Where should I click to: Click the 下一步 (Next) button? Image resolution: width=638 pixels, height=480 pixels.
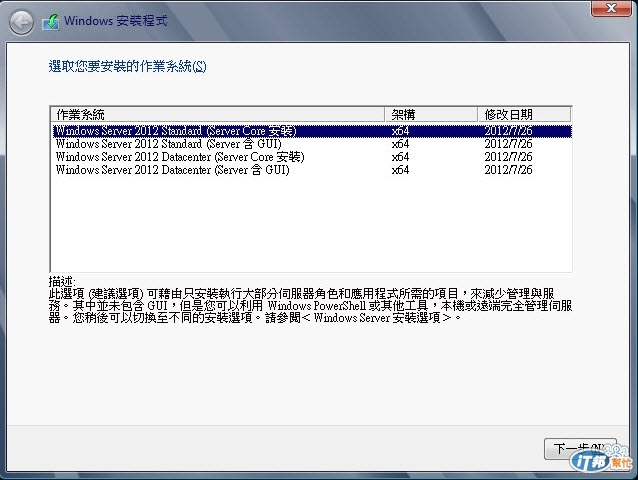click(580, 449)
